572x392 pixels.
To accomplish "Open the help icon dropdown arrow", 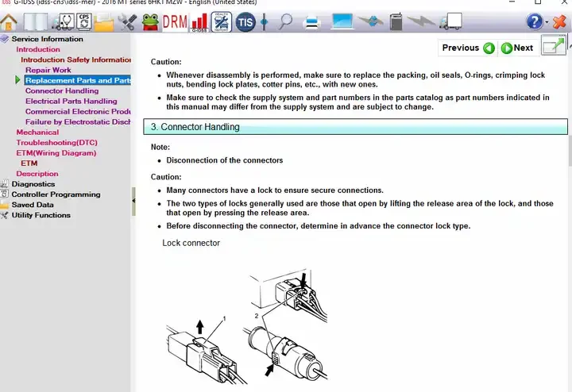I will click(547, 22).
